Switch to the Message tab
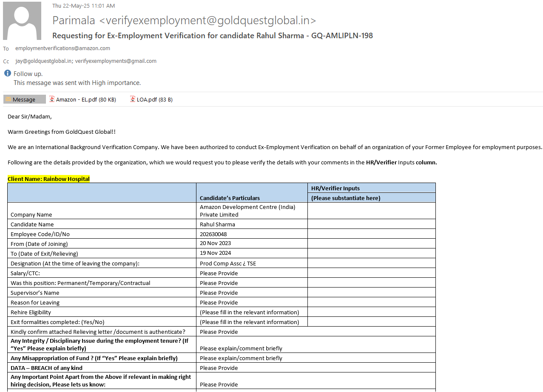Image resolution: width=543 pixels, height=392 pixels. (x=24, y=99)
